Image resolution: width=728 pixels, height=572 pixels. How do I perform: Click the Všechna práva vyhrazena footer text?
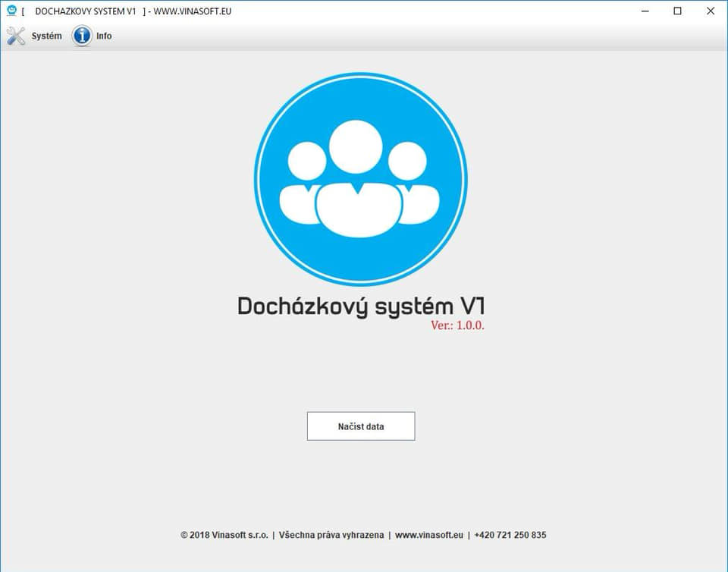click(x=331, y=535)
